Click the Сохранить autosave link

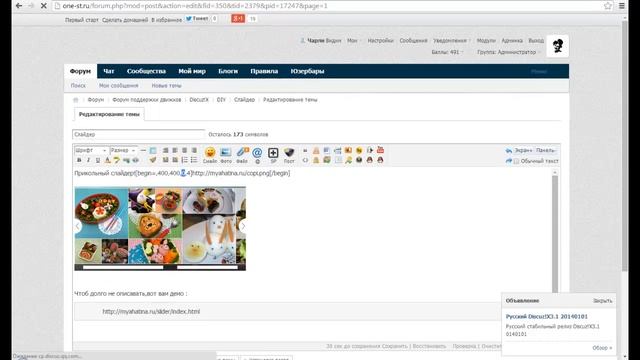[x=395, y=346]
